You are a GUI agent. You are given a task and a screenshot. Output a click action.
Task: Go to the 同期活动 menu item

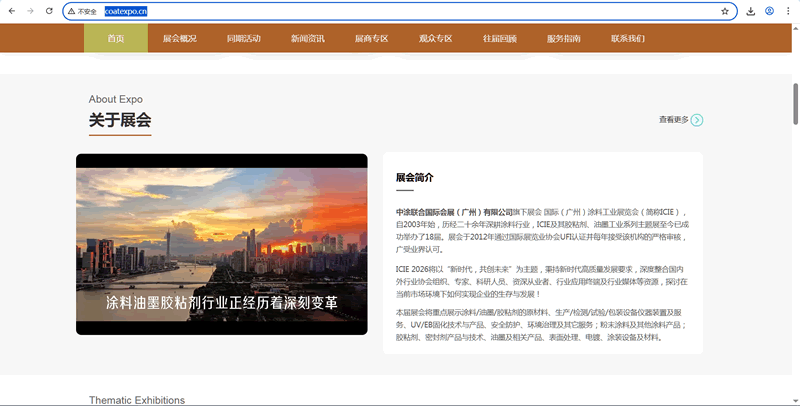[243, 39]
